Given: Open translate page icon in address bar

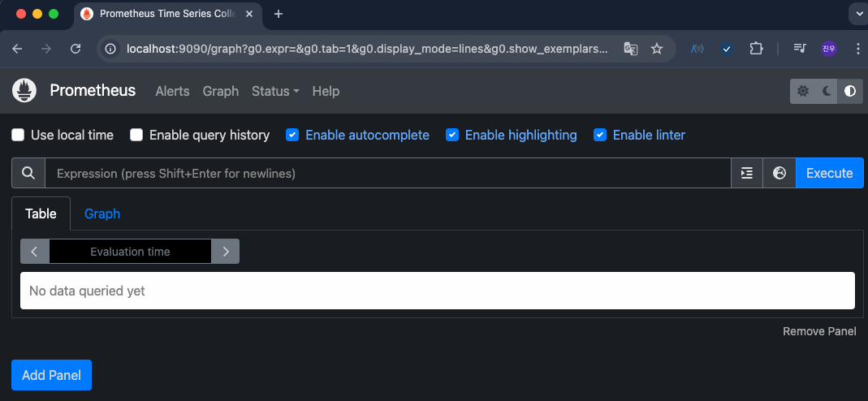Looking at the screenshot, I should pyautogui.click(x=631, y=49).
